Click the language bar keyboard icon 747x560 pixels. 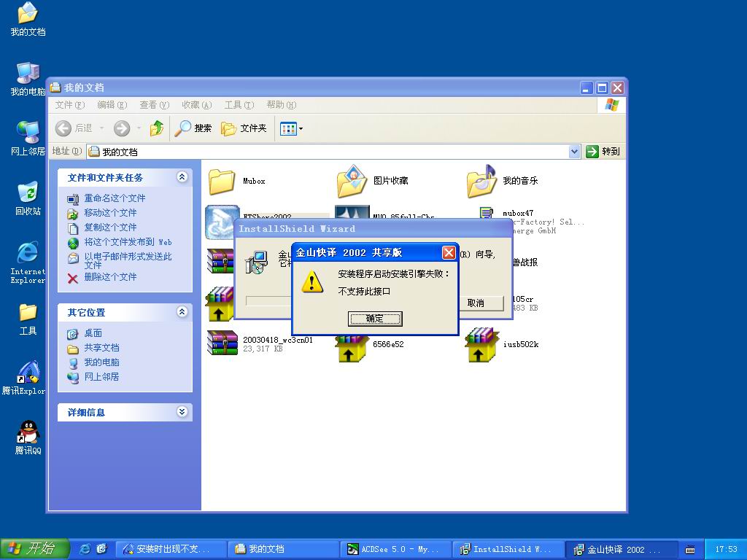(x=689, y=550)
